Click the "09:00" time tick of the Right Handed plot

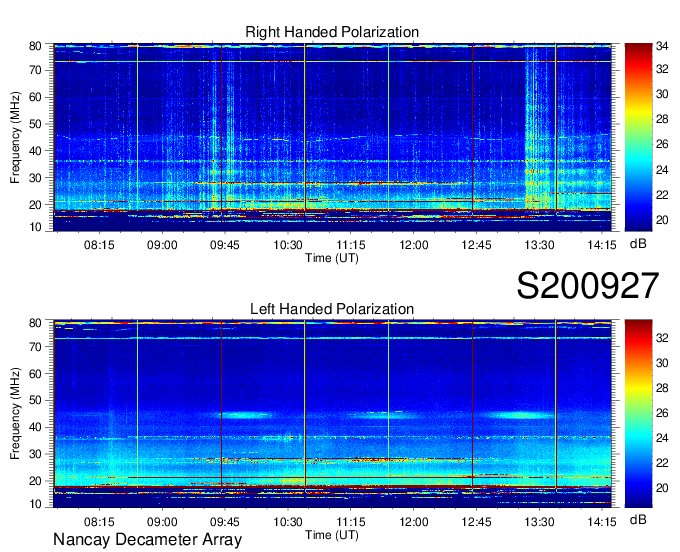point(162,245)
